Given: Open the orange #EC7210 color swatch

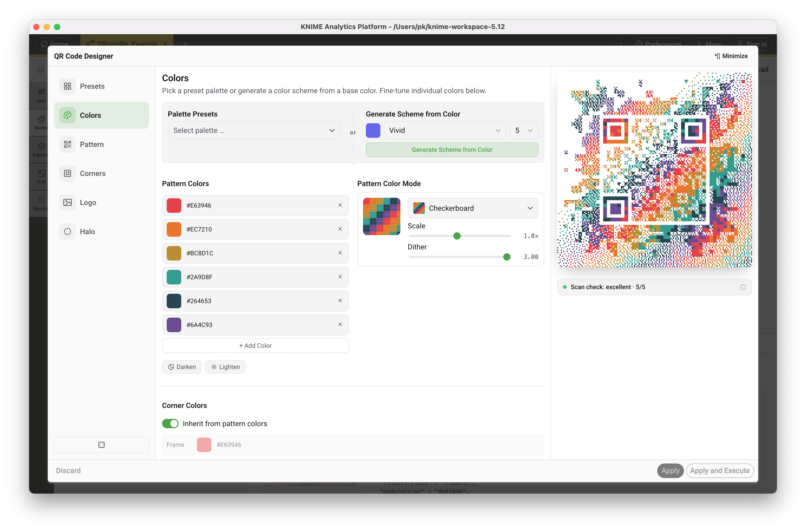Looking at the screenshot, I should point(174,229).
